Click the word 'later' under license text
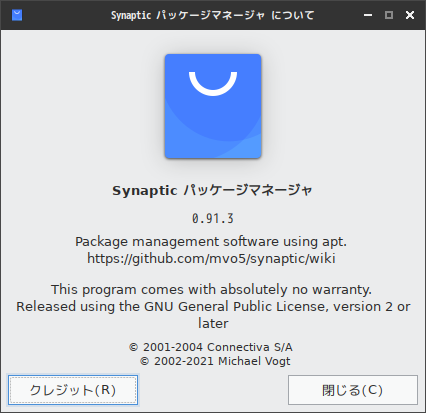 coord(213,323)
